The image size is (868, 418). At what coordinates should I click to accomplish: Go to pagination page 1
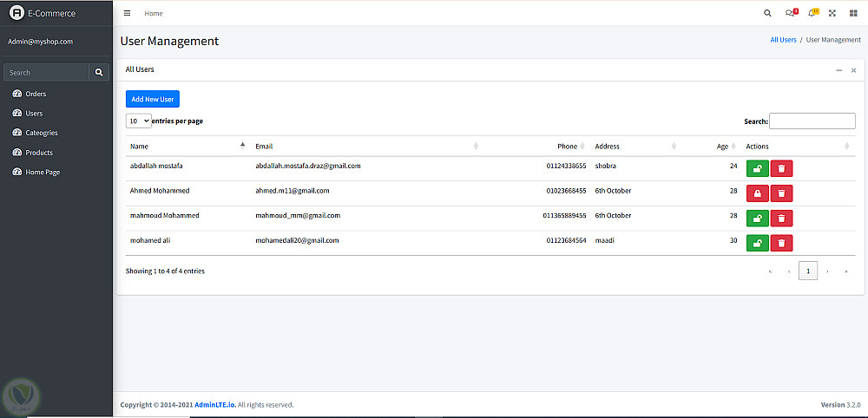(808, 271)
